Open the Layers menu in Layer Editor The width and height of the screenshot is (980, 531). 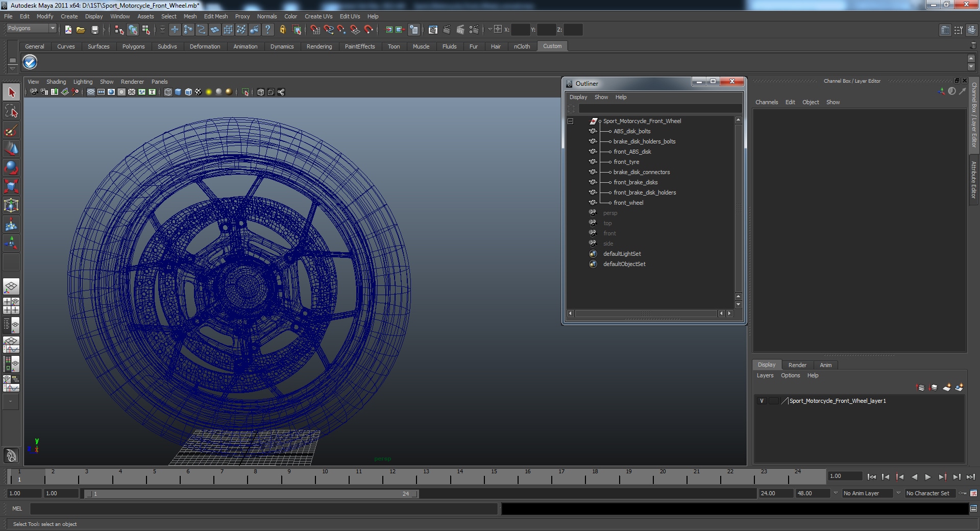click(x=765, y=375)
